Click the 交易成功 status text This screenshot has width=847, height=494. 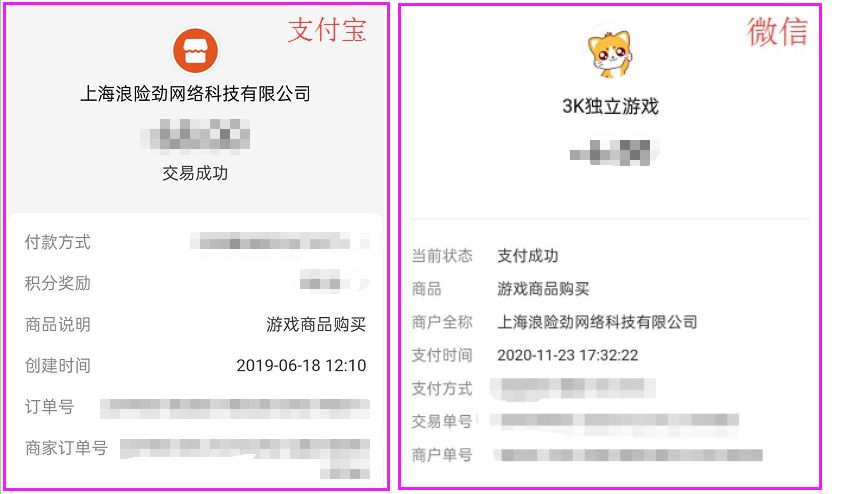(x=195, y=173)
